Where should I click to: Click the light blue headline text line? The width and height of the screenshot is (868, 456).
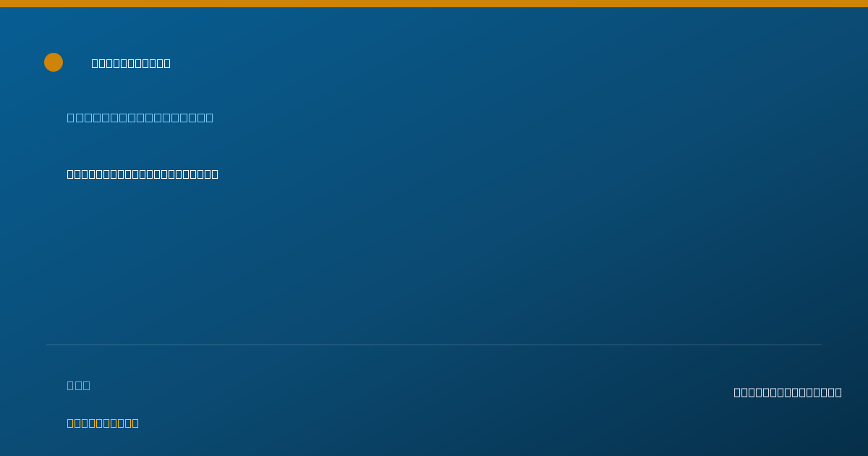(140, 117)
